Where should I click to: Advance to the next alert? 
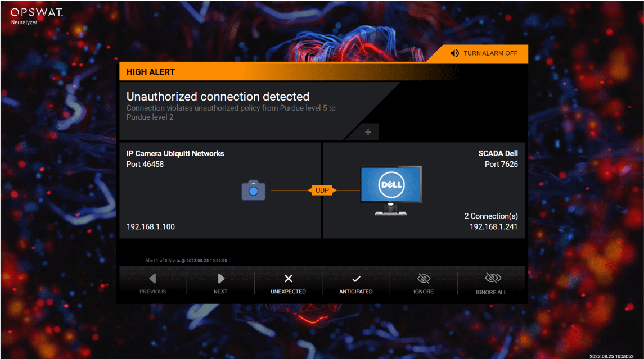pos(220,284)
